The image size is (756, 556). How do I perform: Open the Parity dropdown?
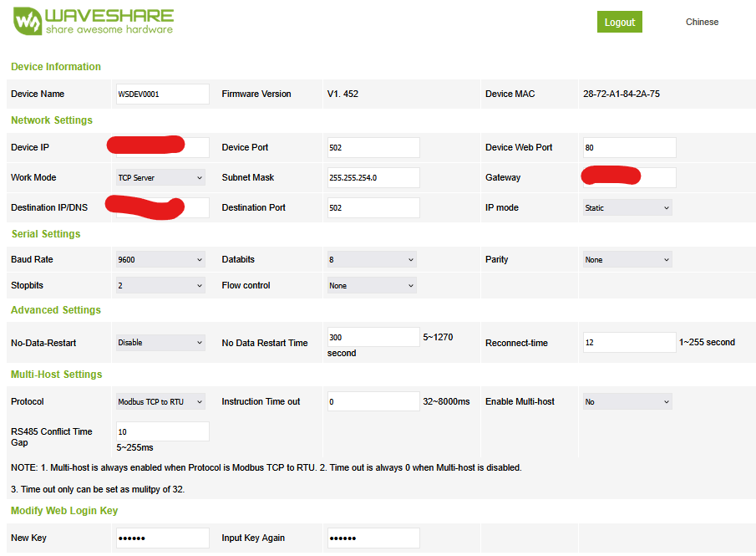click(627, 259)
